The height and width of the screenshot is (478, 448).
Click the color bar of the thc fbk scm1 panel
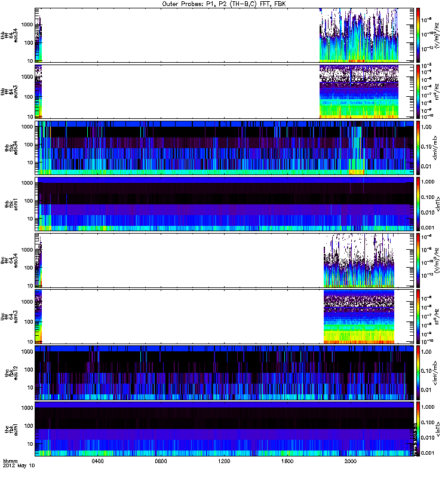418,429
